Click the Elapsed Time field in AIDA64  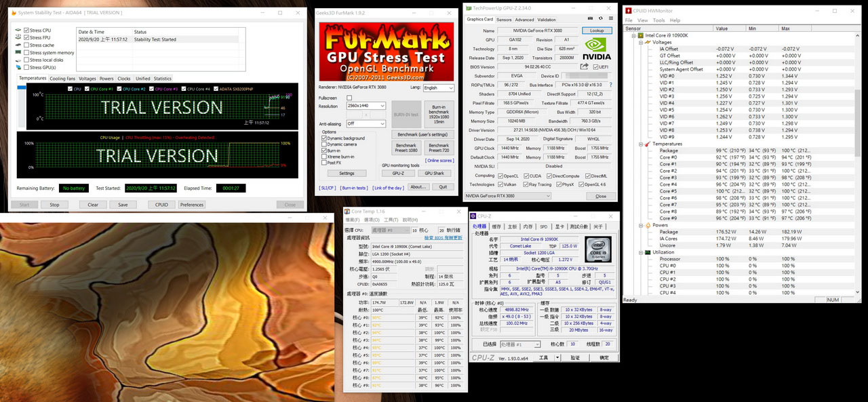click(231, 188)
